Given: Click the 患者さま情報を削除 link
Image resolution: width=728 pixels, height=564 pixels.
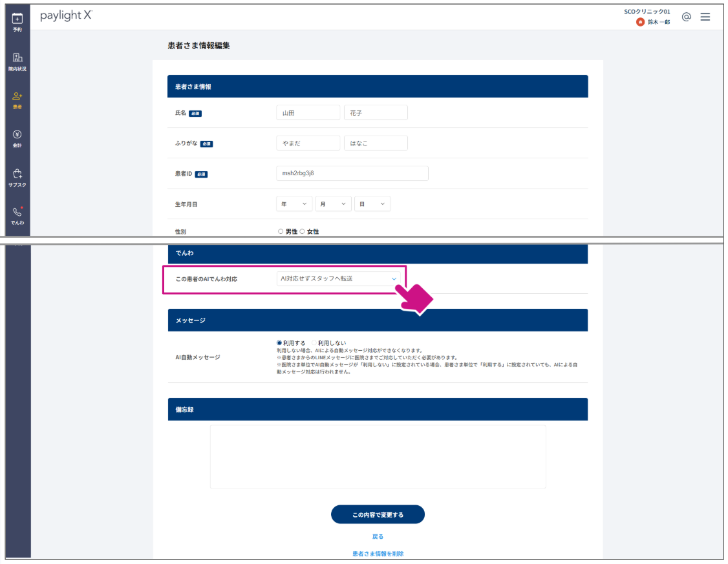Looking at the screenshot, I should pos(378,554).
